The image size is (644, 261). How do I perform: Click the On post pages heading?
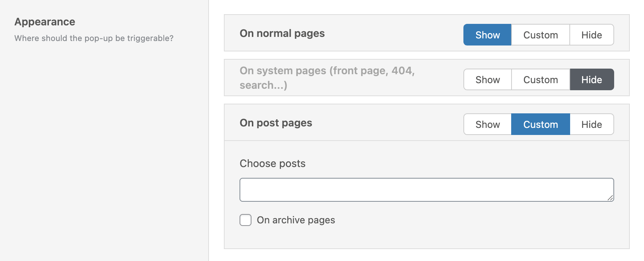pyautogui.click(x=276, y=123)
